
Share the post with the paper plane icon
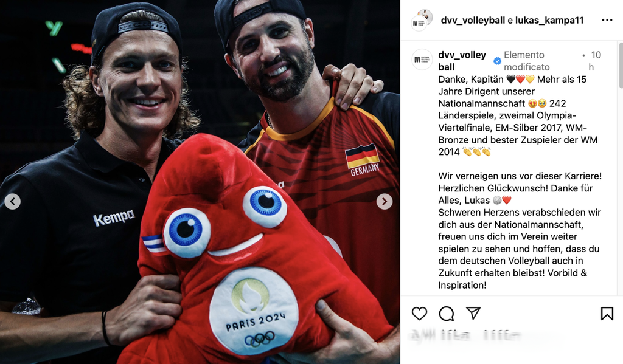(x=473, y=313)
